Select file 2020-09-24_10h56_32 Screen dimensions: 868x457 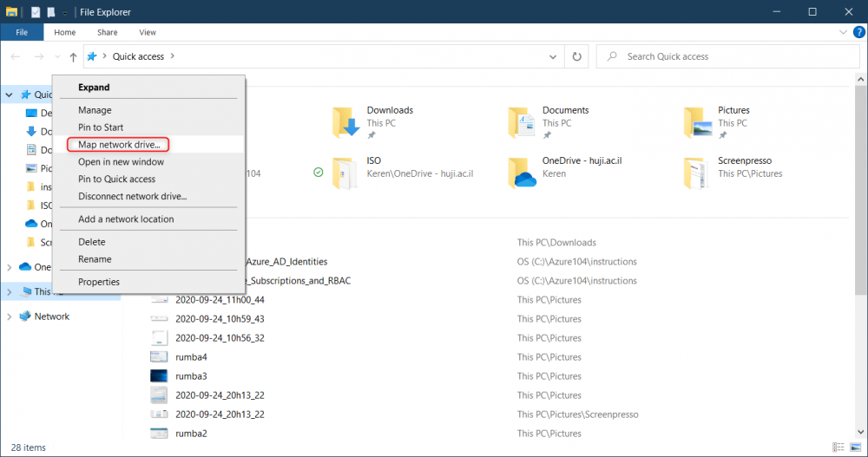220,337
